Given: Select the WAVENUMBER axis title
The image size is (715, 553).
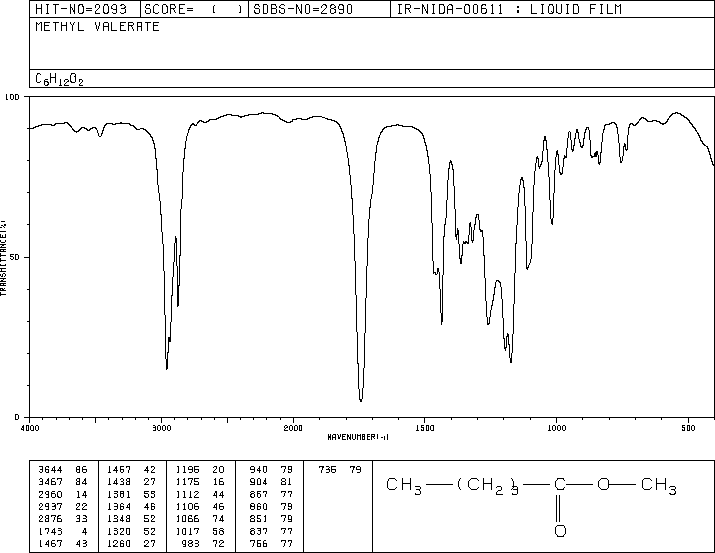Looking at the screenshot, I should 358,437.
